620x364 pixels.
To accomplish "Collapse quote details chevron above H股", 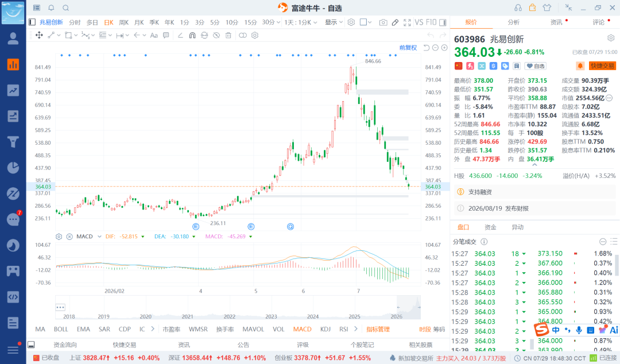I will pos(534,165).
